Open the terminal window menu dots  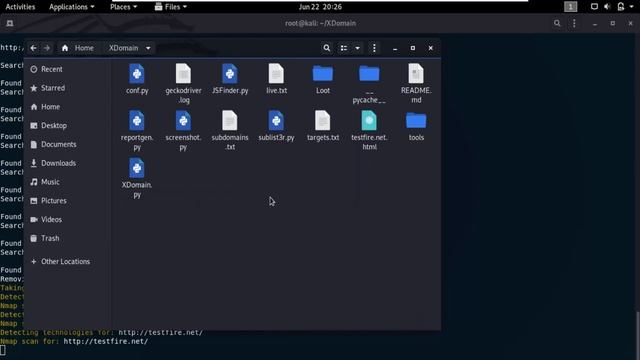pos(574,23)
